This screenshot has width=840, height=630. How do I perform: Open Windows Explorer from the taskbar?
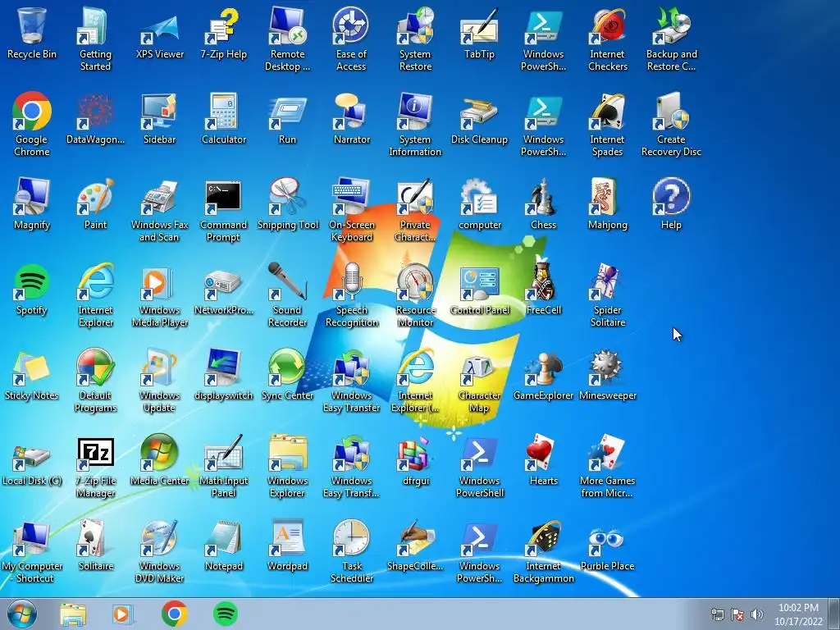pyautogui.click(x=73, y=614)
